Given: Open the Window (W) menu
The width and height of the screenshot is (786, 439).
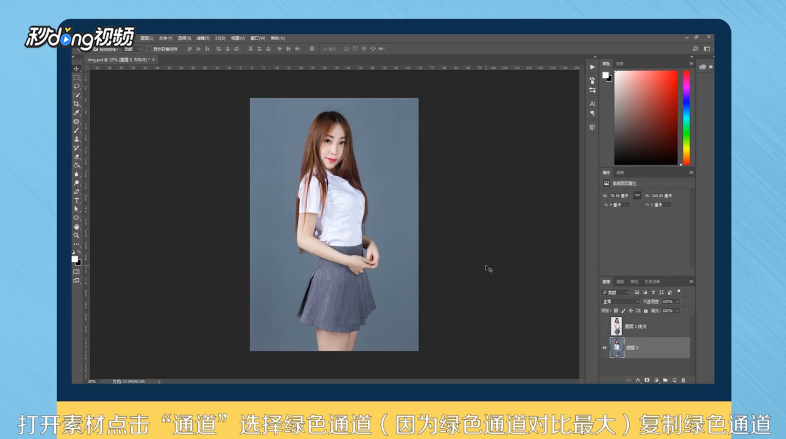Looking at the screenshot, I should tap(257, 38).
